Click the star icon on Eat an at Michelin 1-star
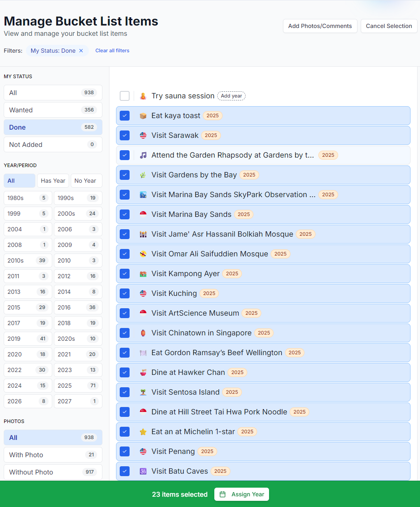This screenshot has height=507, width=420. pos(143,431)
